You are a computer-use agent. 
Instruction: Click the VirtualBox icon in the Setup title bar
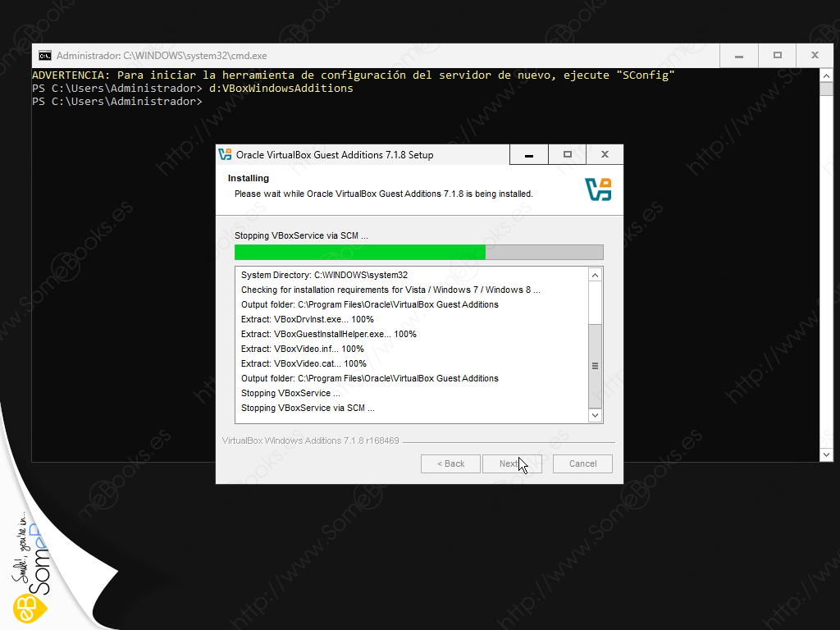(x=225, y=154)
